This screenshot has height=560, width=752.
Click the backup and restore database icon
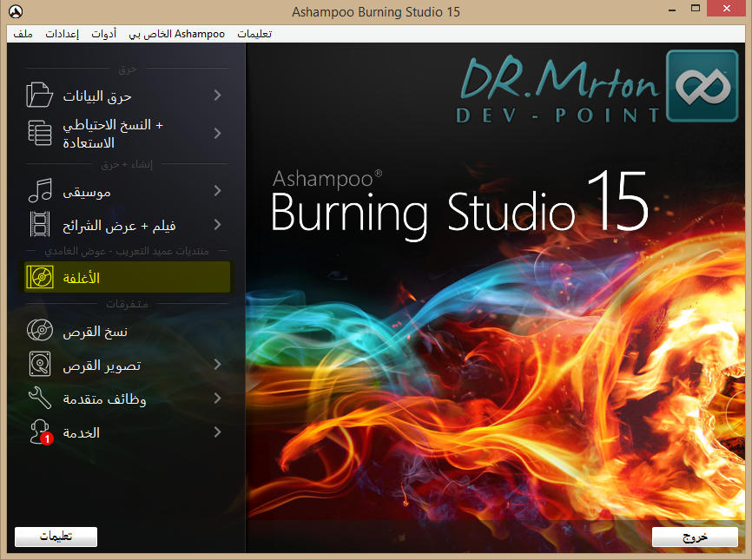pyautogui.click(x=40, y=133)
